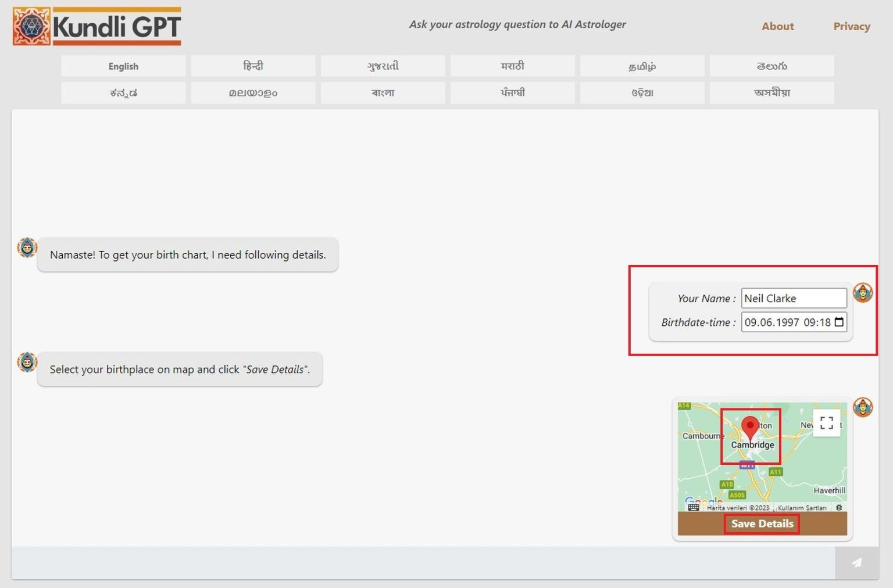Select the English language tab

[x=123, y=66]
